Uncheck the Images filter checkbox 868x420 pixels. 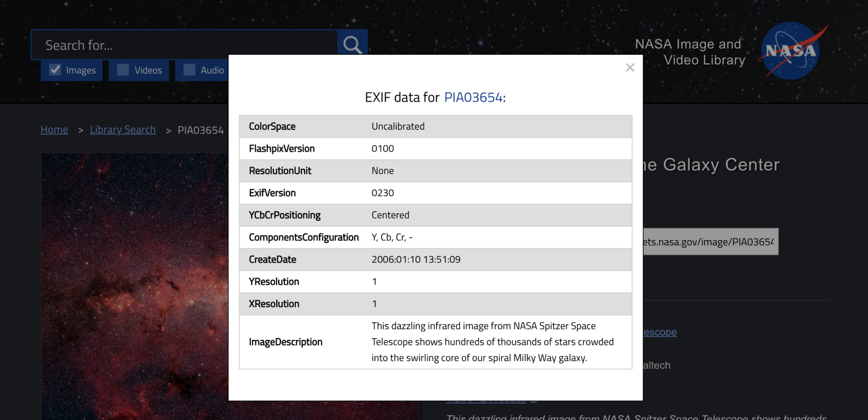click(x=55, y=70)
